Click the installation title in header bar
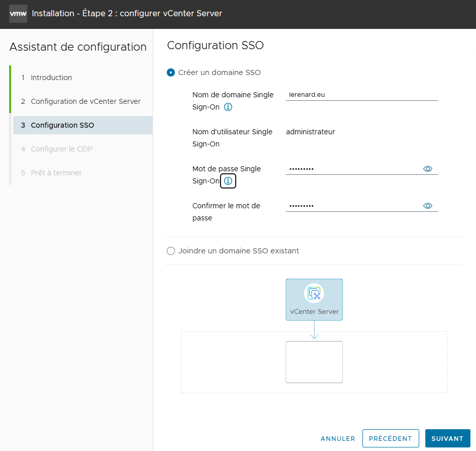 [x=127, y=14]
